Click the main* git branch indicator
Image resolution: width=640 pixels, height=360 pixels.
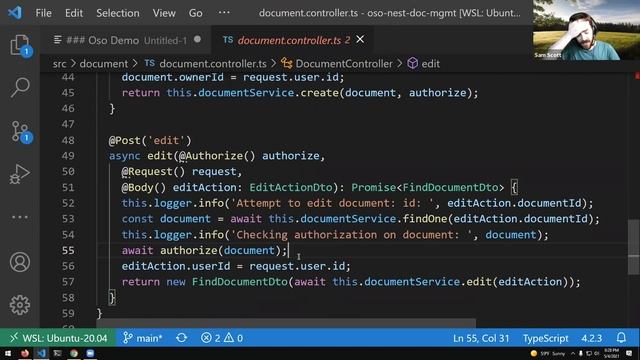143,338
